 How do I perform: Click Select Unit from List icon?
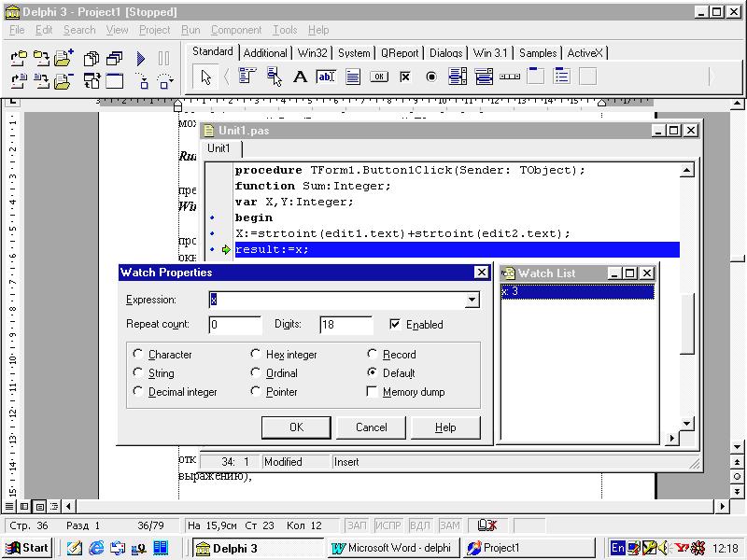pyautogui.click(x=91, y=58)
